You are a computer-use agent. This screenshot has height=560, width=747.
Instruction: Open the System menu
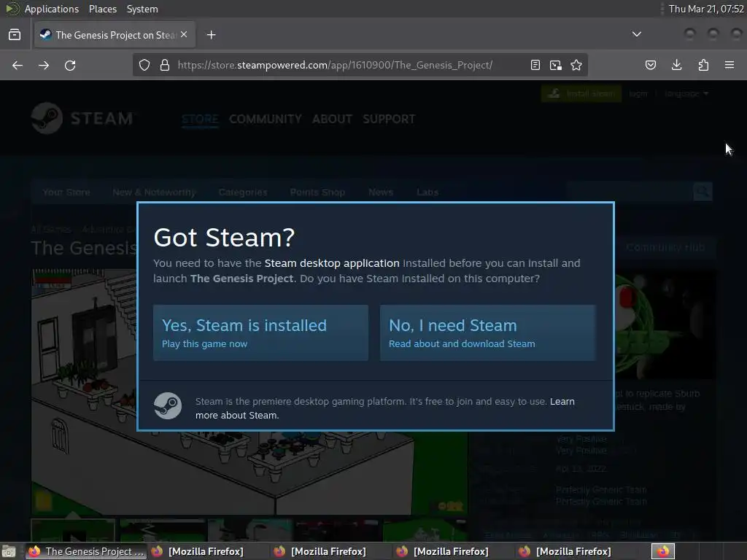point(142,9)
